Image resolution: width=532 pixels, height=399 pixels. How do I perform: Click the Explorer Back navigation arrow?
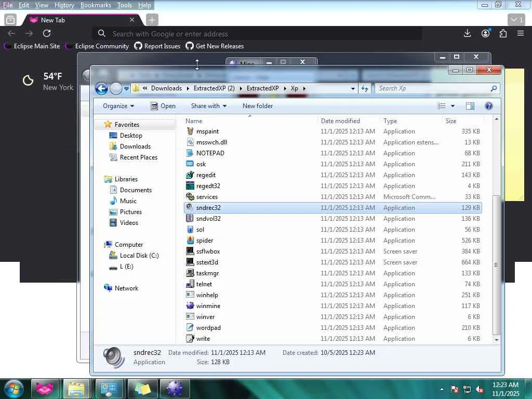point(101,88)
